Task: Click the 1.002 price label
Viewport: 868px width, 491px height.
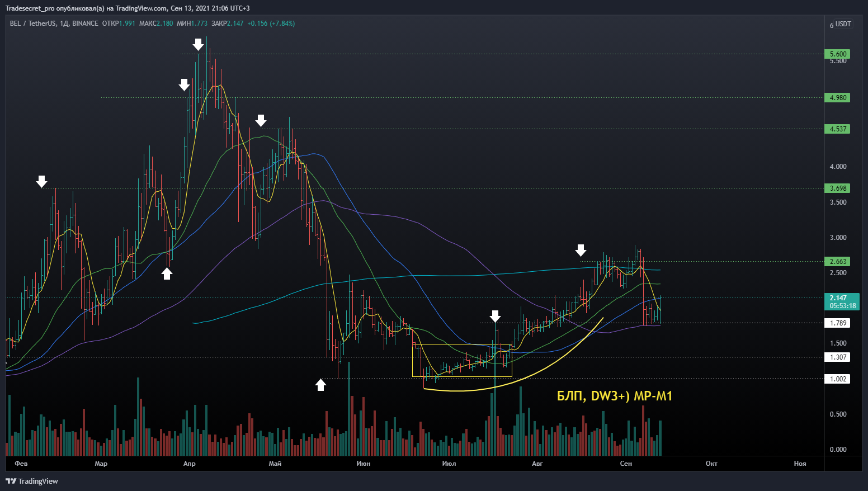Action: (837, 379)
